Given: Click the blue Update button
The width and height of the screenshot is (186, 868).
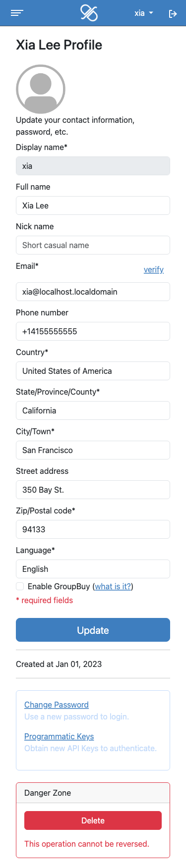Looking at the screenshot, I should 93,630.
